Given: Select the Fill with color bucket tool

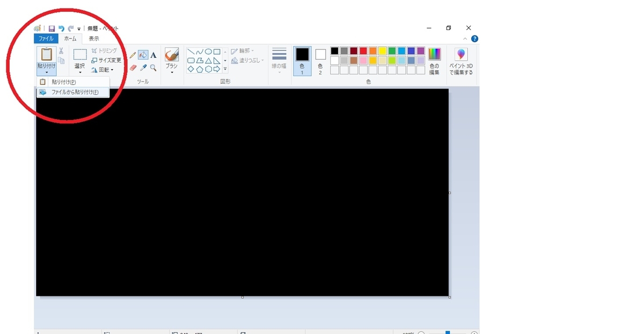Looking at the screenshot, I should (143, 55).
